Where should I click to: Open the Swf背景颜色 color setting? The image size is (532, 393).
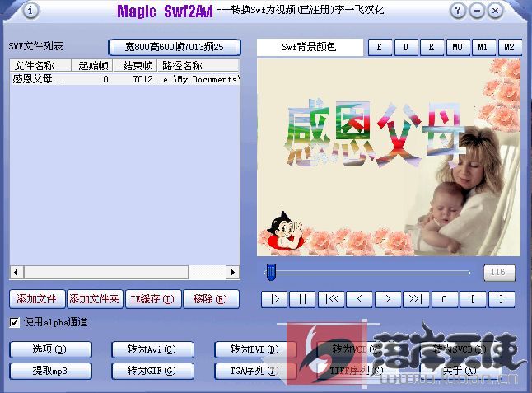(310, 47)
